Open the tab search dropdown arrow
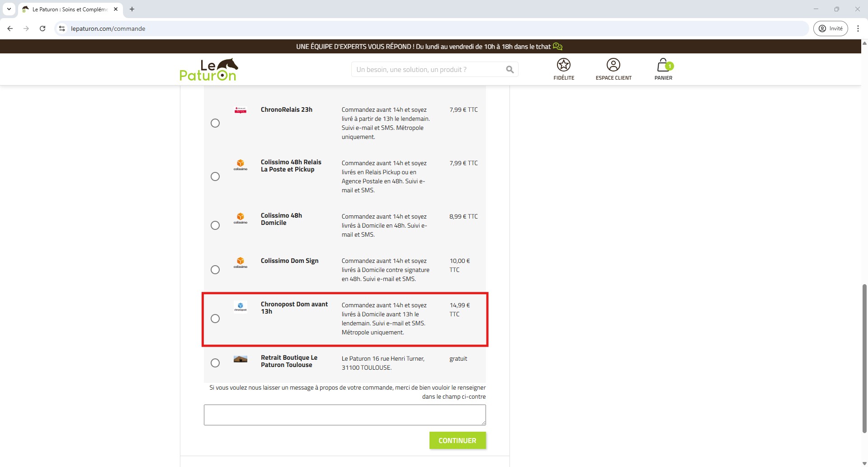The width and height of the screenshot is (868, 467). point(9,9)
